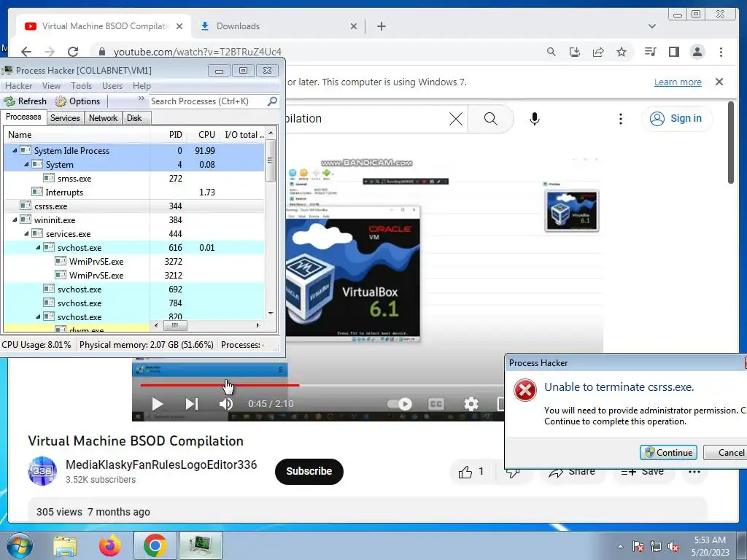The height and width of the screenshot is (560, 747).
Task: Bookmark this page with the star icon
Action: pos(622,52)
